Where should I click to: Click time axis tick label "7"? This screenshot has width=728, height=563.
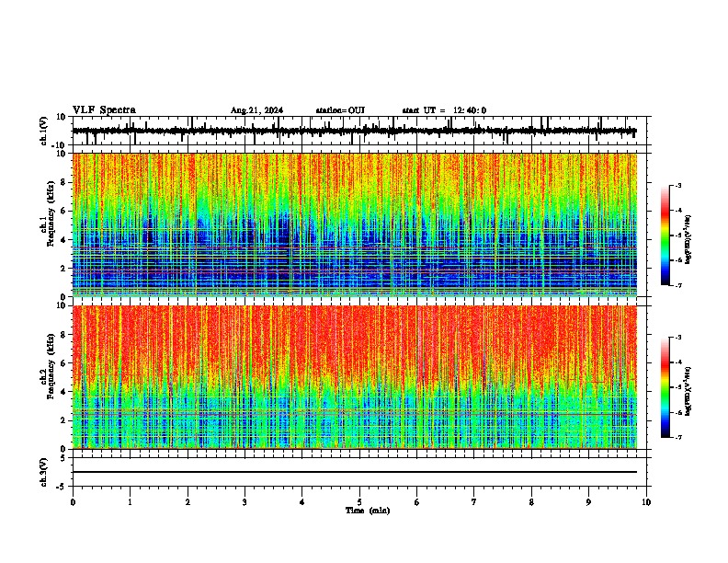pyautogui.click(x=474, y=501)
